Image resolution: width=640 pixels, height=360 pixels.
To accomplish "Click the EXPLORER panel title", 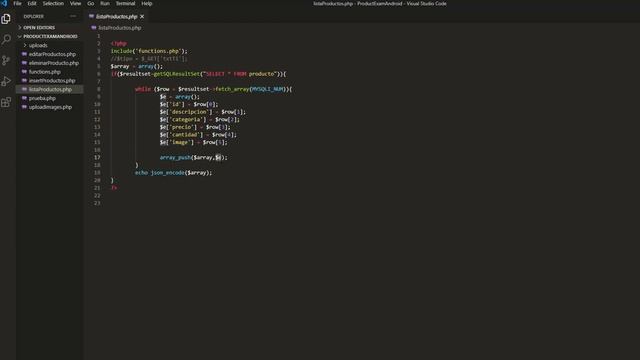I will click(33, 16).
